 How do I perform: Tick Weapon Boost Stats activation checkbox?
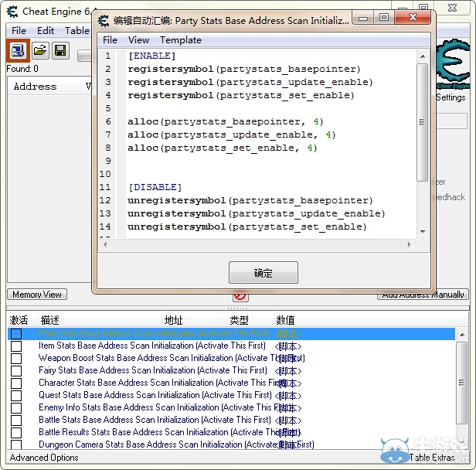coord(16,358)
